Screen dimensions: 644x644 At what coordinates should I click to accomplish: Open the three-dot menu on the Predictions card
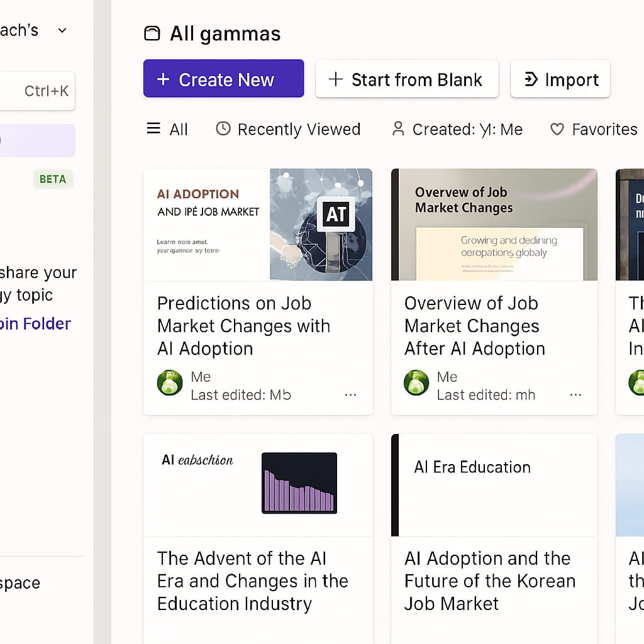(x=350, y=394)
